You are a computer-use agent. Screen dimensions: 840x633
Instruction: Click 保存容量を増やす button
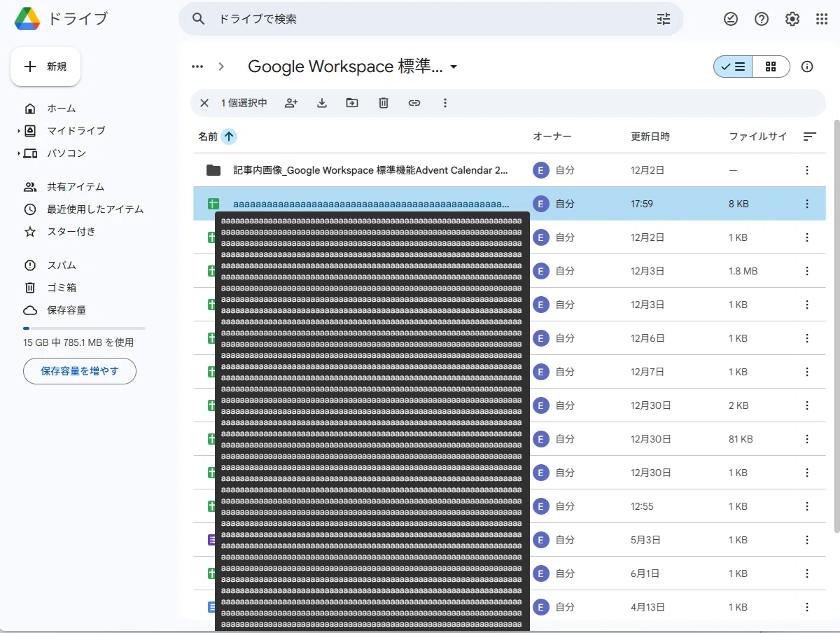click(80, 371)
